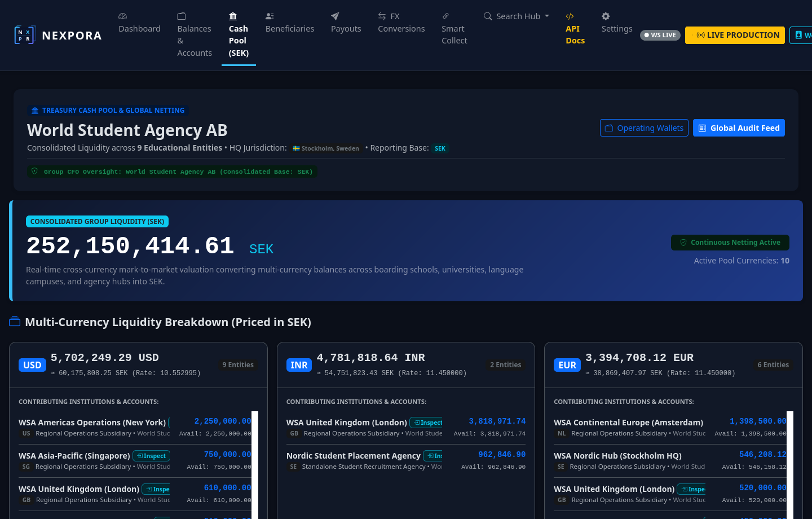The width and height of the screenshot is (812, 519).
Task: Click the SEK reporting base badge
Action: (x=440, y=148)
